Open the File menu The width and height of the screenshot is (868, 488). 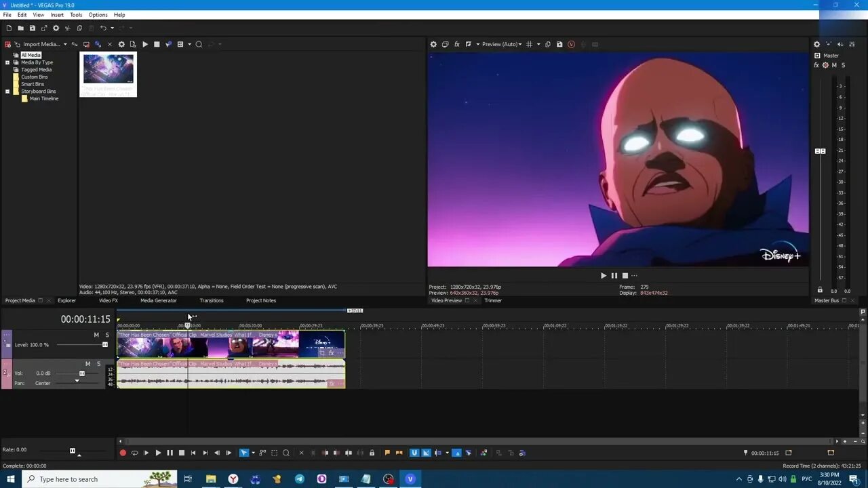tap(7, 15)
